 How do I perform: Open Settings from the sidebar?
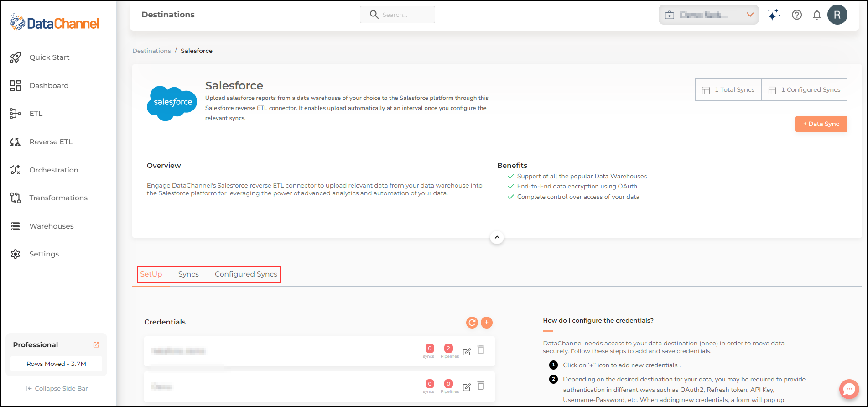(x=44, y=254)
